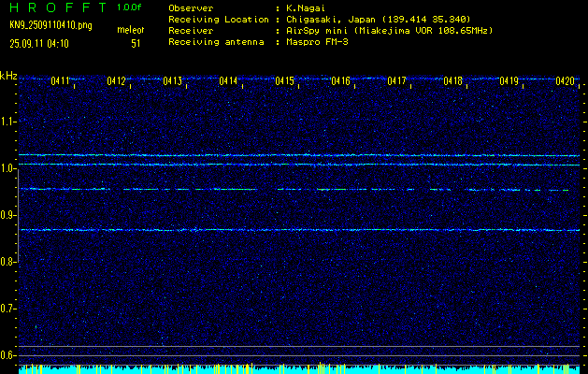Viewport: 588px width, 374px height.
Task: Click the Chigasaki, Japan location text
Action: point(379,20)
